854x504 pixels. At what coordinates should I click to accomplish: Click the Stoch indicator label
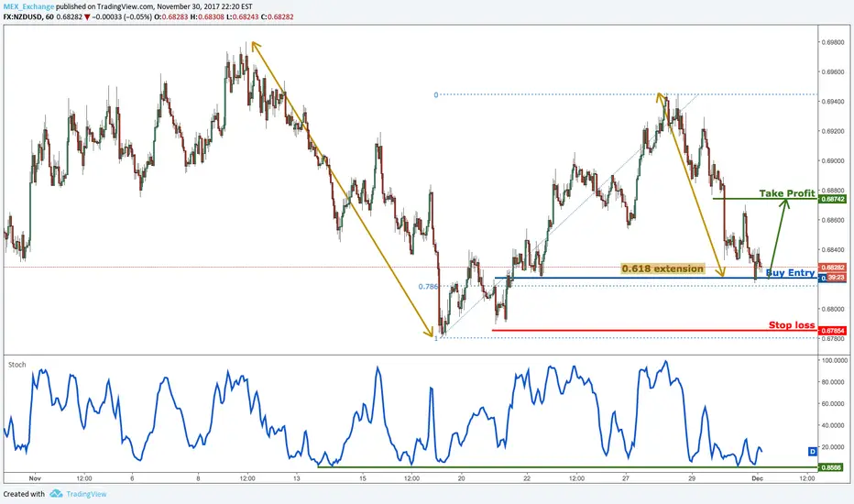tap(16, 365)
